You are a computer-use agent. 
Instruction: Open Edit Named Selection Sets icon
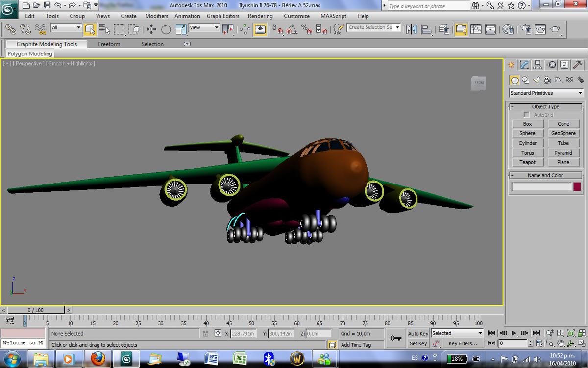(x=338, y=29)
